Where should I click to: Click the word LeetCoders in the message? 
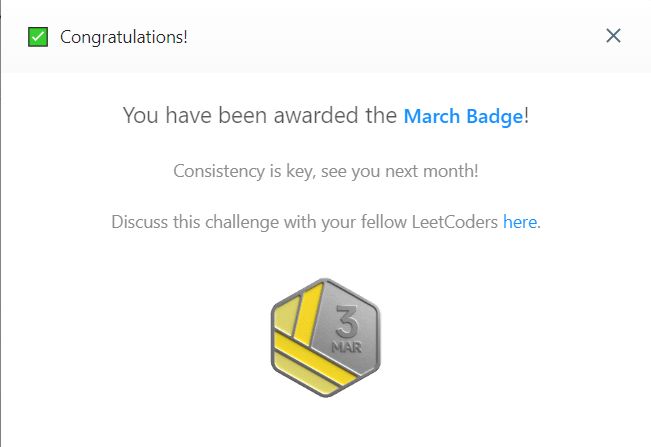pyautogui.click(x=455, y=222)
